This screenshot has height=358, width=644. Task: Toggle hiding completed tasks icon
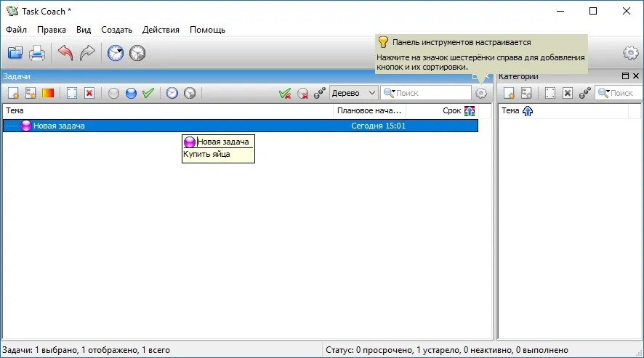click(x=285, y=94)
